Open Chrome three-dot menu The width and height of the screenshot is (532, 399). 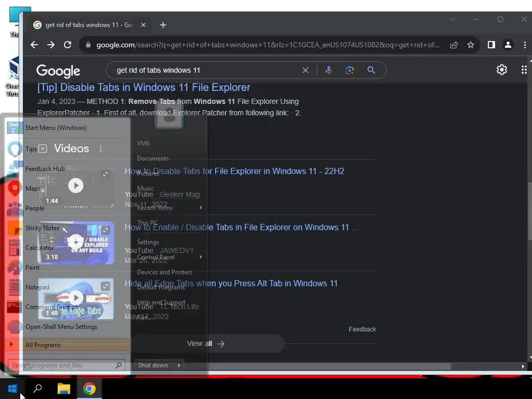click(525, 45)
